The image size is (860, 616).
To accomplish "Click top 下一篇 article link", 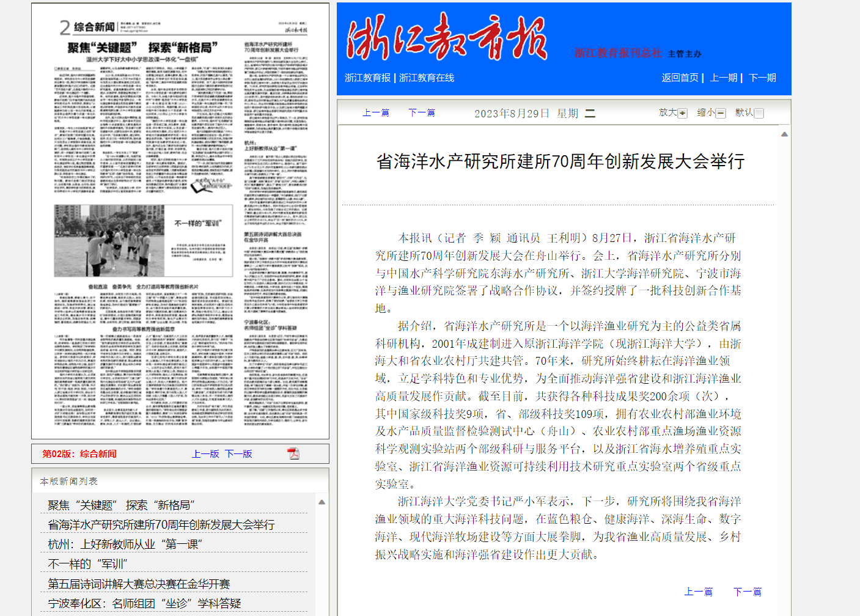I will [x=422, y=112].
